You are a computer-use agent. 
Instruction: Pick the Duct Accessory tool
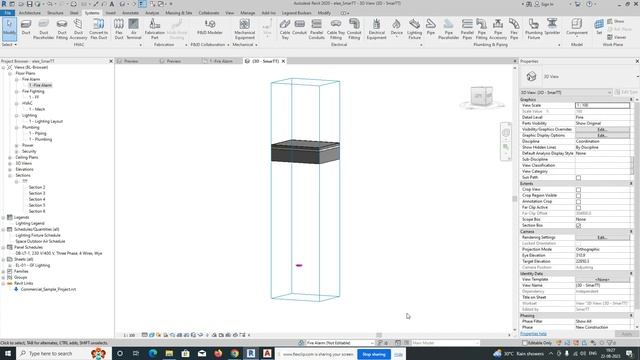pyautogui.click(x=78, y=29)
